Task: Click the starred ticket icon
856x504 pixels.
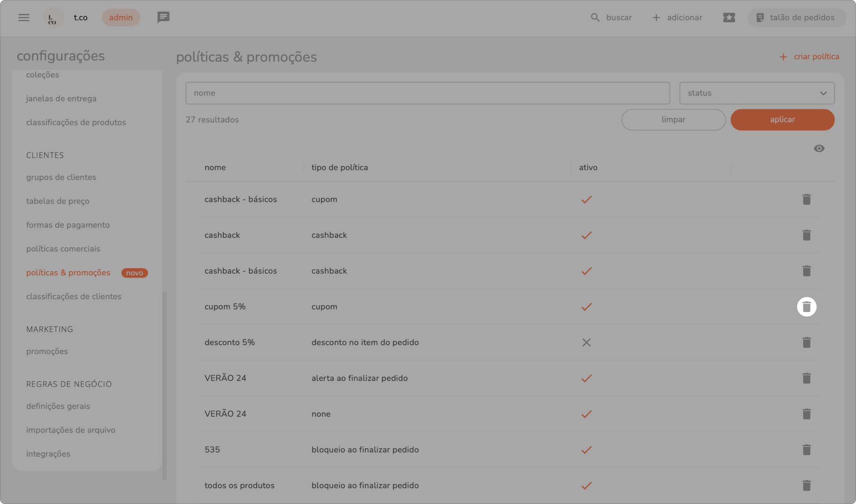Action: 729,17
